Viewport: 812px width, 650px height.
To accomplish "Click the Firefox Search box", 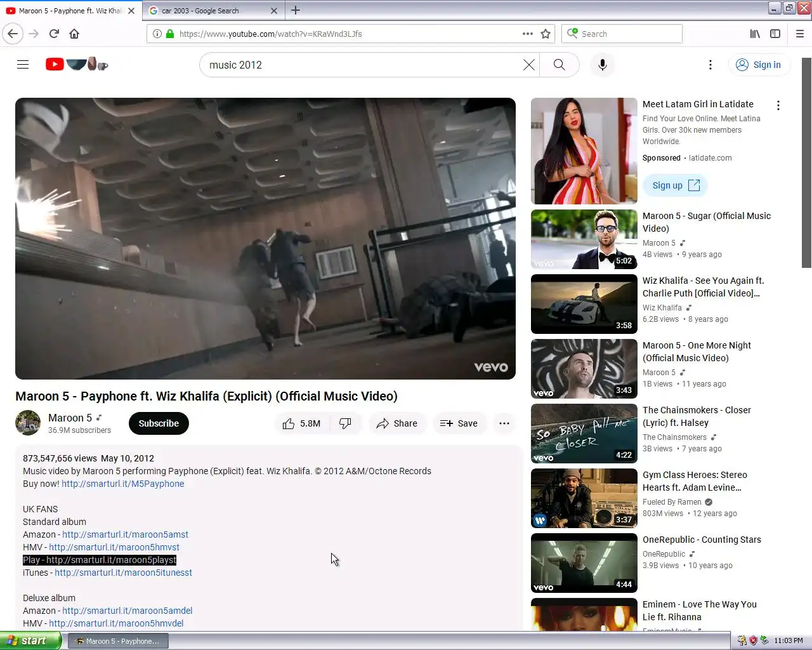I will pos(622,34).
